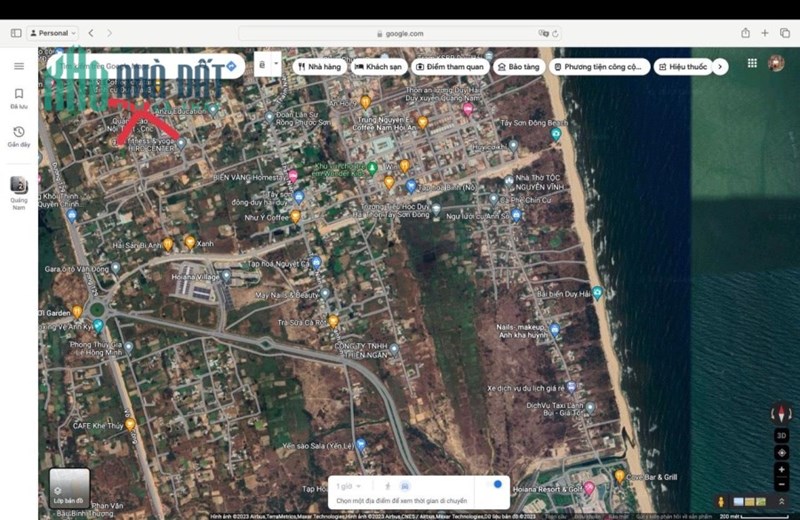800x520 pixels.
Task: Select the Cove Bar & Grill pin
Action: (x=620, y=476)
